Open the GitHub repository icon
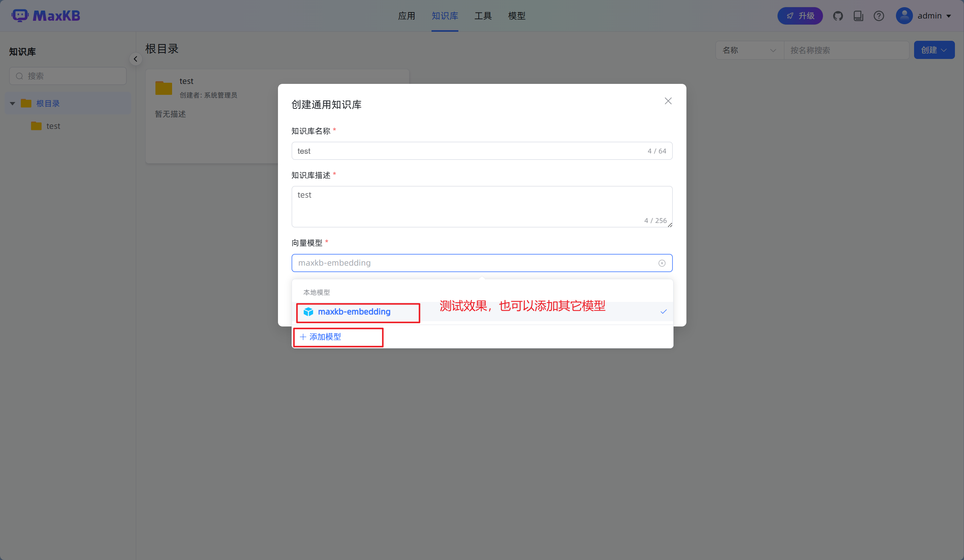Viewport: 964px width, 560px height. point(838,16)
